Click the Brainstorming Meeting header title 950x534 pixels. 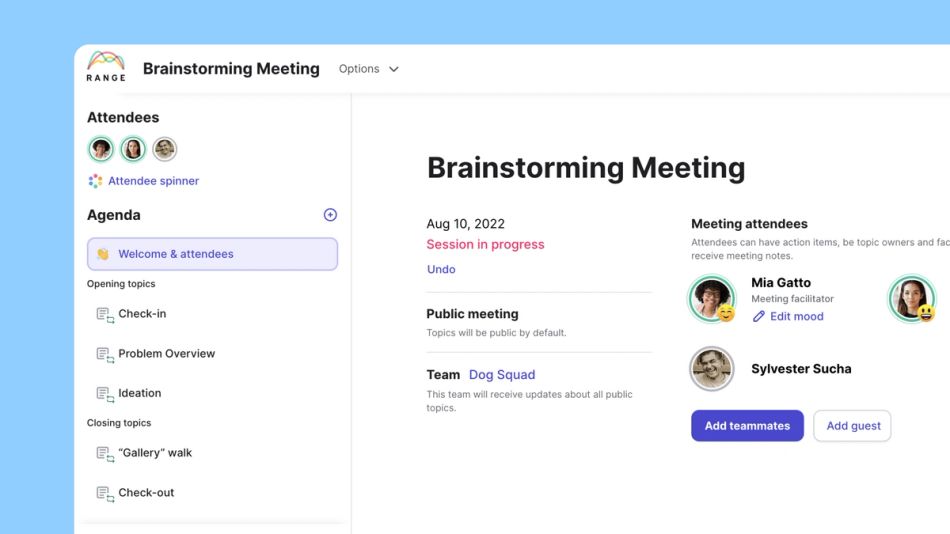231,68
